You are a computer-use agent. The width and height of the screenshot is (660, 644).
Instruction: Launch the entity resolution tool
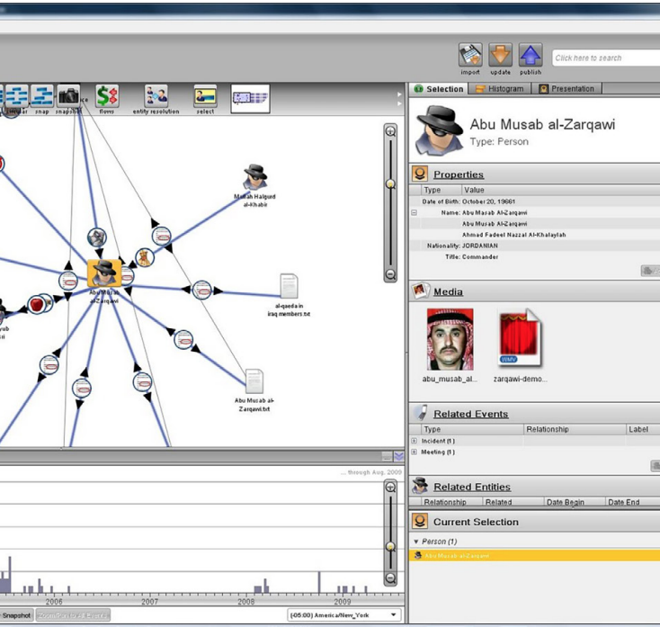point(156,96)
